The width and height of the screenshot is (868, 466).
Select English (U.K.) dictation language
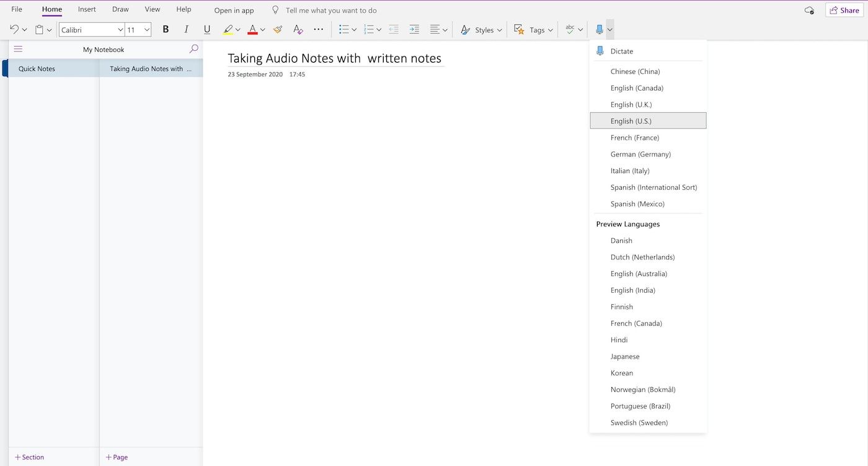631,104
